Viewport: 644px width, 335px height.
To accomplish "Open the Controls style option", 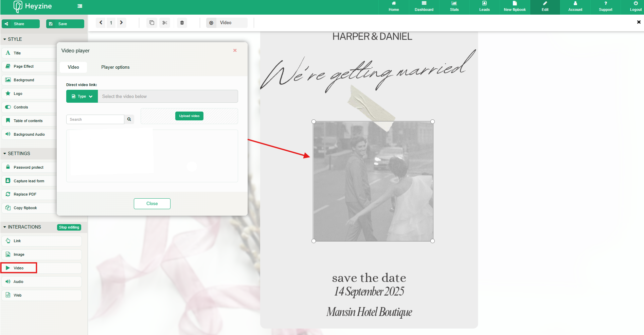I will [29, 107].
